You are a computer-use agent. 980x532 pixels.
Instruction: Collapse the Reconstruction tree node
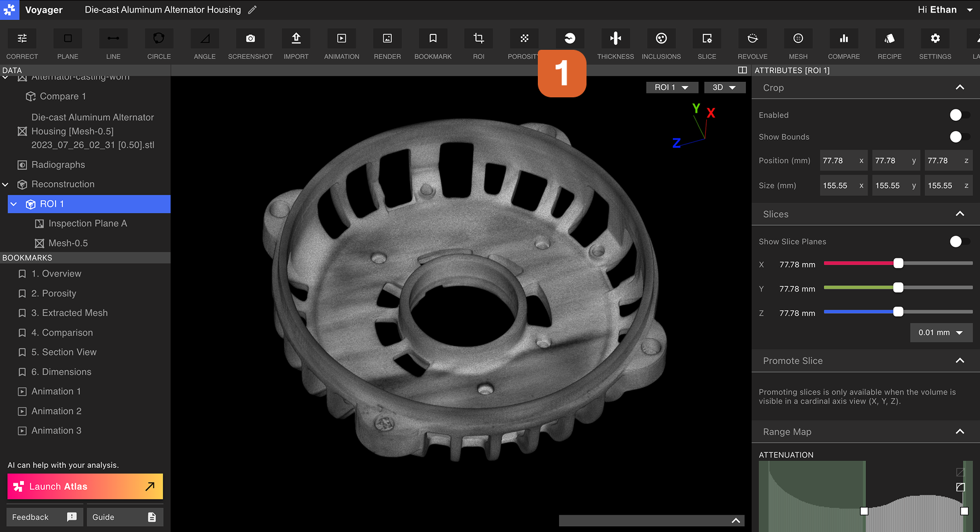[5, 184]
